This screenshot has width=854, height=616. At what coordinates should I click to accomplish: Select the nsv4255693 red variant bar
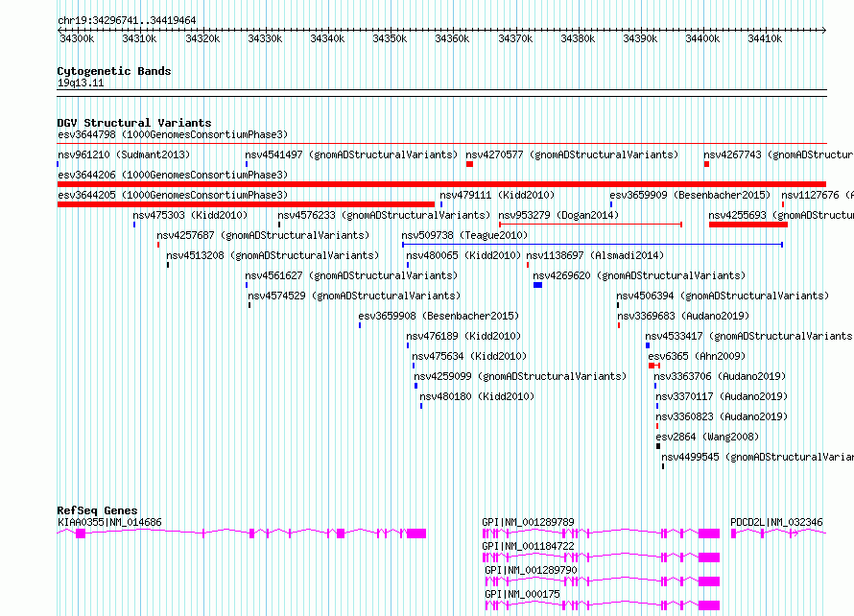748,225
